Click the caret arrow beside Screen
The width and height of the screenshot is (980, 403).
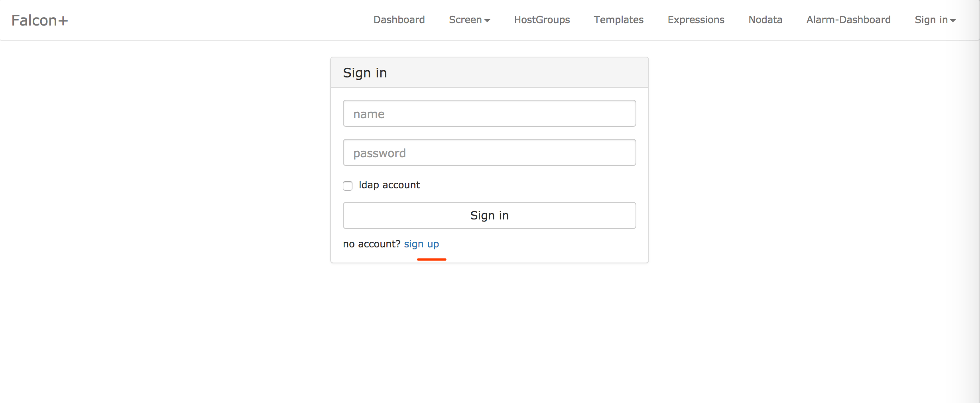tap(487, 21)
